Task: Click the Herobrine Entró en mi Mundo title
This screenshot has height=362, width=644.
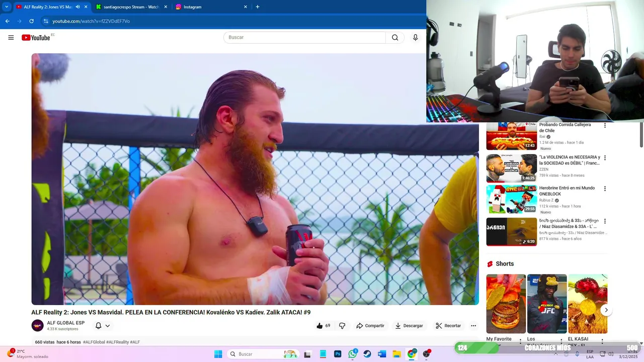Action: (567, 191)
